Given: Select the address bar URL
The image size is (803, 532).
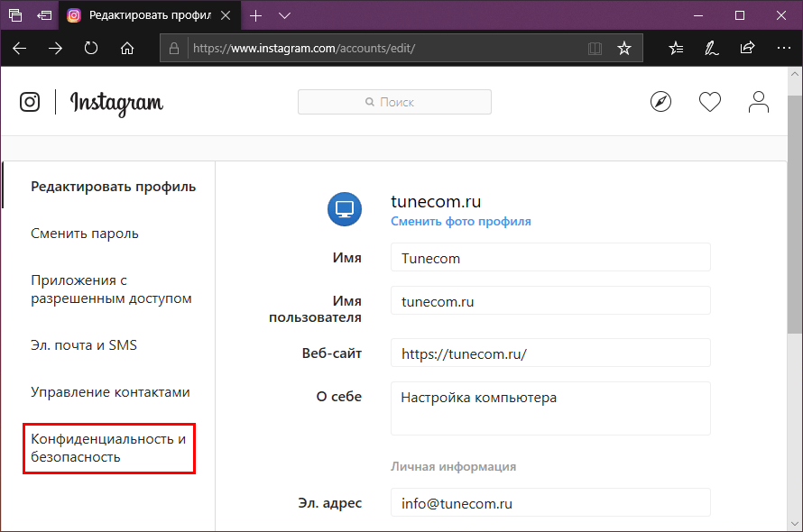Looking at the screenshot, I should [x=304, y=48].
